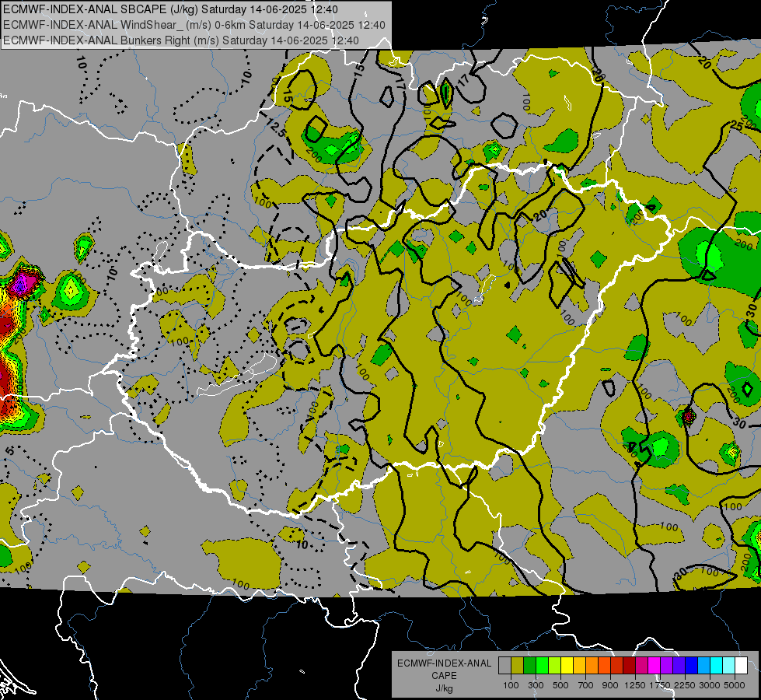Click the legend label 100

coord(511,685)
